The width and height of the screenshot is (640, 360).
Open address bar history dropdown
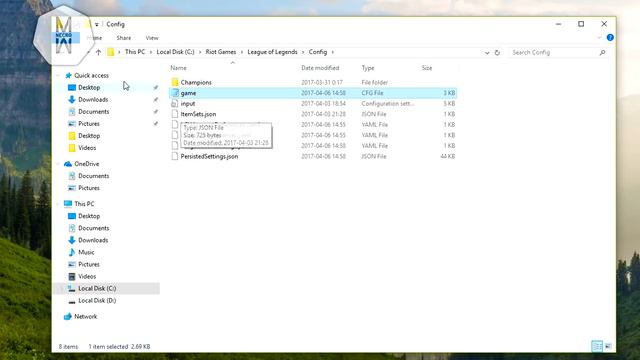tap(487, 53)
